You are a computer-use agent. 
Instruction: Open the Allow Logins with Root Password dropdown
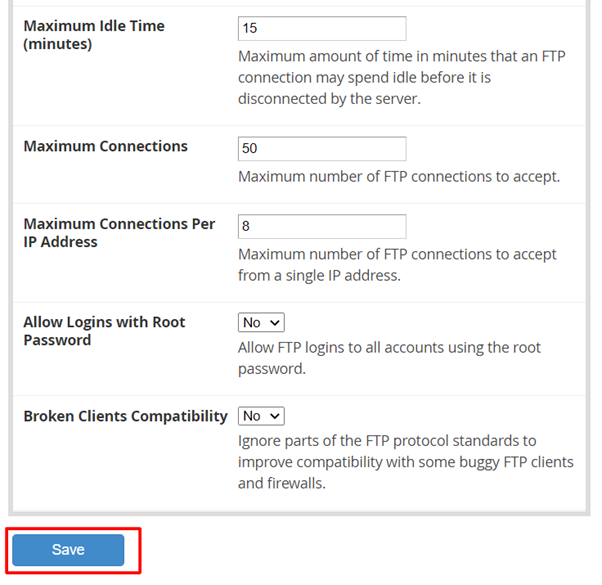(x=261, y=323)
